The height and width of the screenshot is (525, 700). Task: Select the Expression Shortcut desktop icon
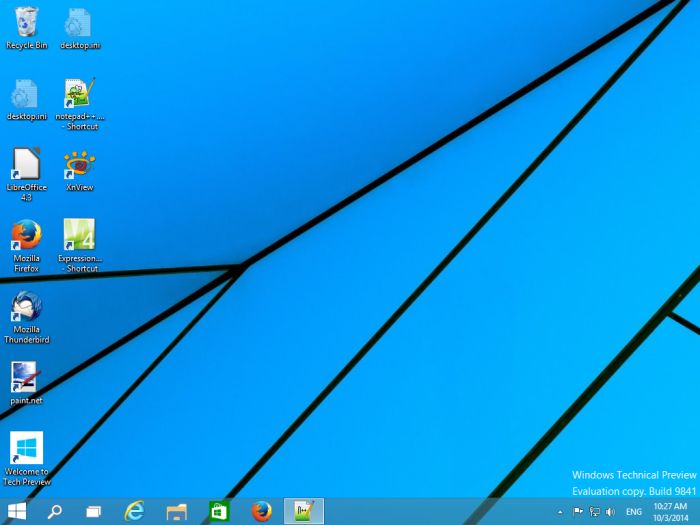point(79,235)
